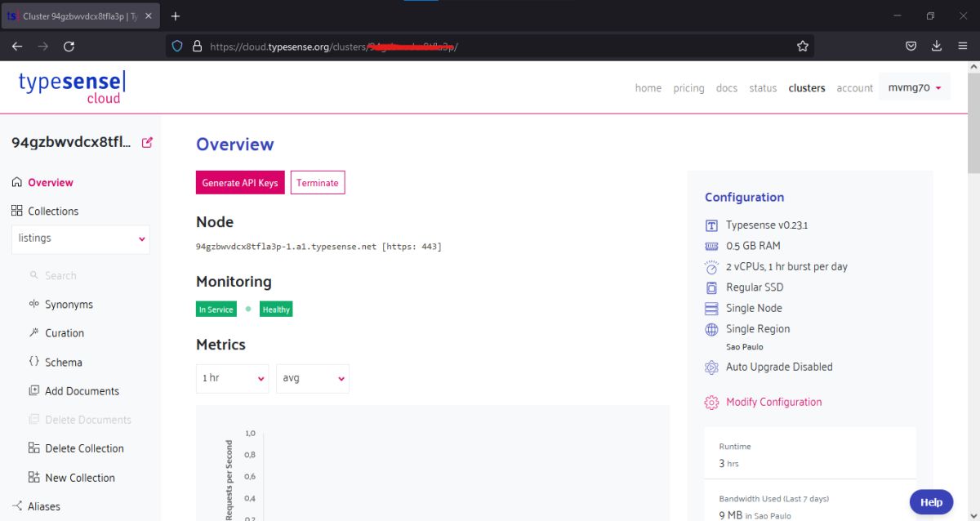This screenshot has width=980, height=521.
Task: Open the mvmg70 user account dropdown
Action: point(915,87)
